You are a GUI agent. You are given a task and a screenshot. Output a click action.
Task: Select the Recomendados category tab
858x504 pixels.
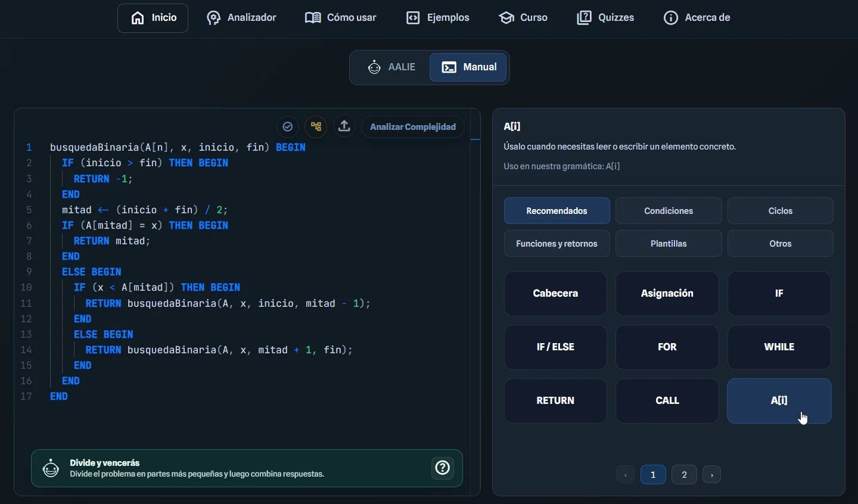click(x=557, y=211)
